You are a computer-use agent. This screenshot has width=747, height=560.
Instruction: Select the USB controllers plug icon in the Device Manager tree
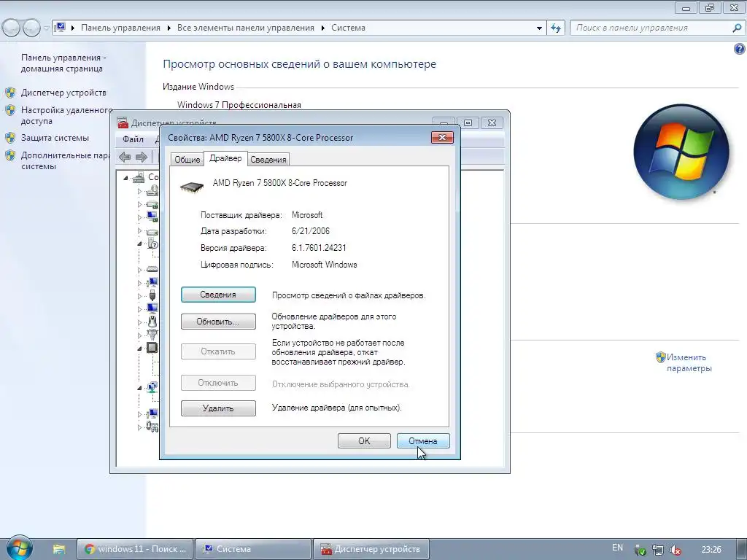click(x=152, y=295)
